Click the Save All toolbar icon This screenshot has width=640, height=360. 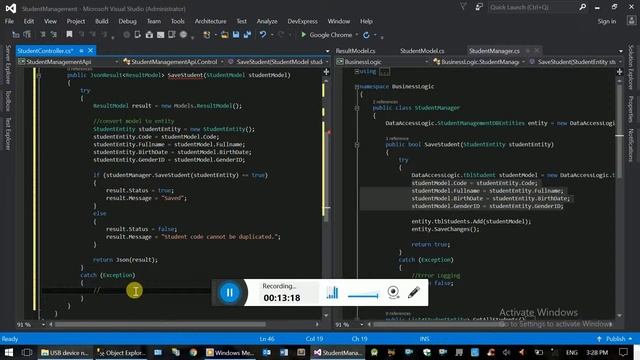point(247,35)
